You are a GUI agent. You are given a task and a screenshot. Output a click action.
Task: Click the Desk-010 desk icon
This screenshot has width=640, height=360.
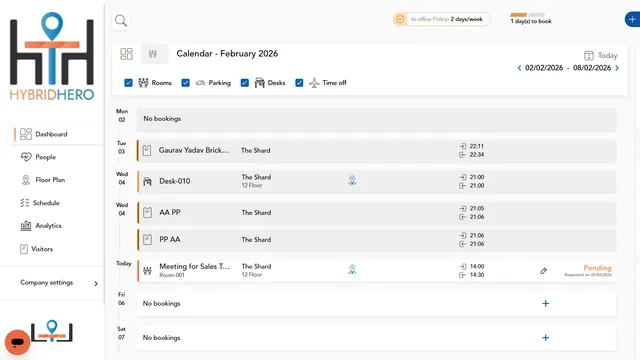click(147, 182)
